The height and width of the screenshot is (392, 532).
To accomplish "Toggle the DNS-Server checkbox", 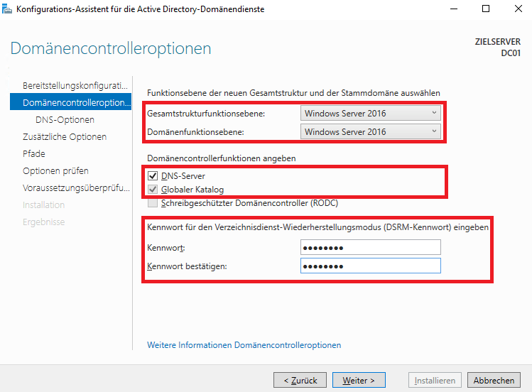I will point(153,175).
